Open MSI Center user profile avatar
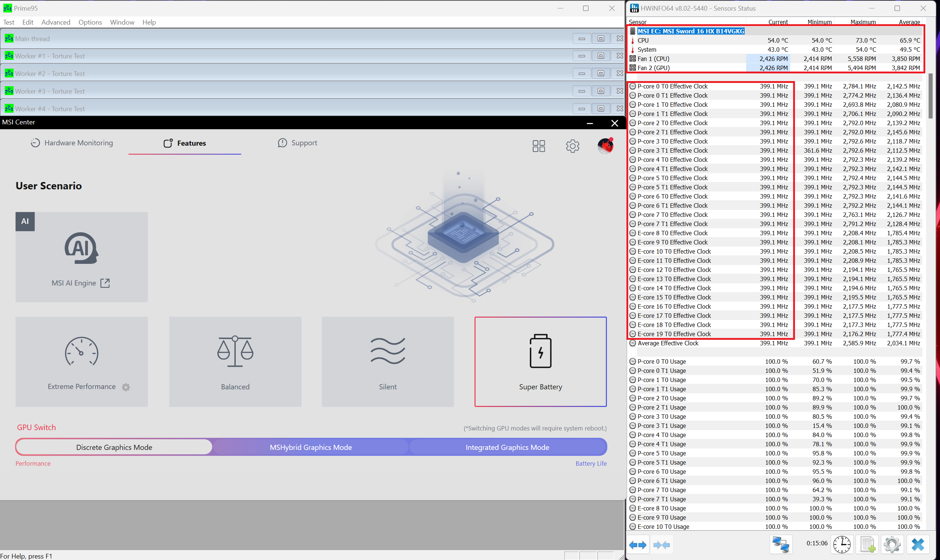Image resolution: width=940 pixels, height=560 pixels. pos(605,146)
